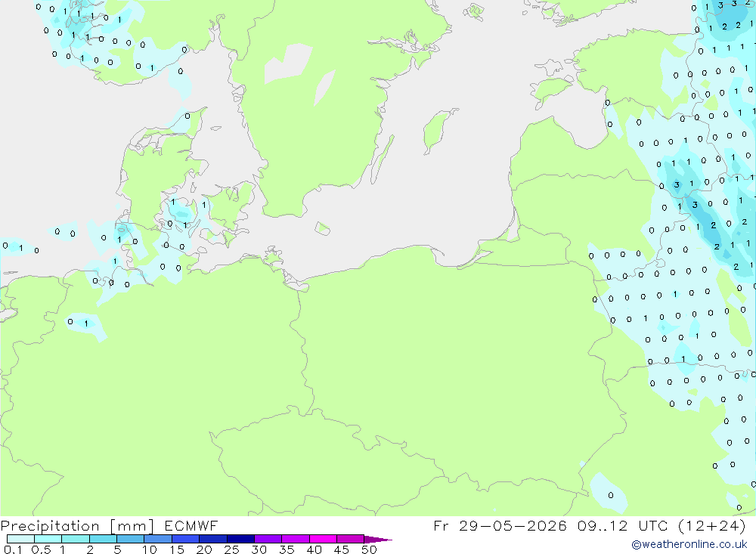Click the 1–2 mm legend color swatch
Screen dimensions: 756x554
[76, 539]
